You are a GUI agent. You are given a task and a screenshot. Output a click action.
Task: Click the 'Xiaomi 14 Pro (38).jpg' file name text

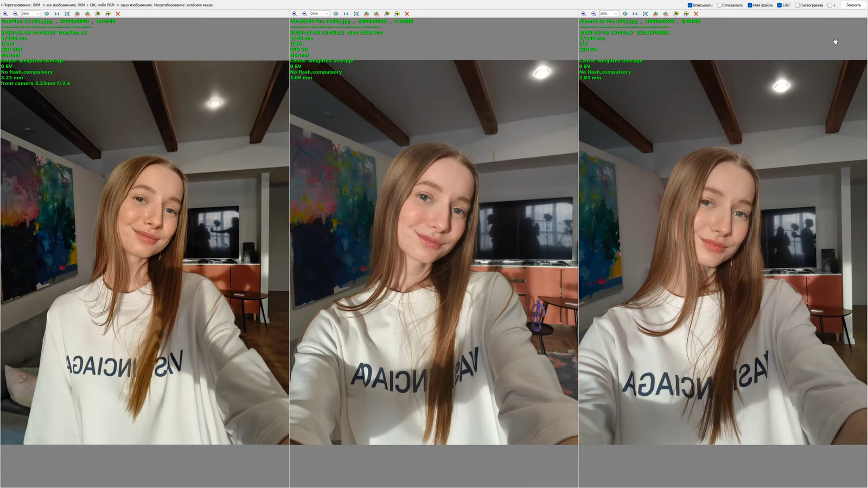(608, 21)
